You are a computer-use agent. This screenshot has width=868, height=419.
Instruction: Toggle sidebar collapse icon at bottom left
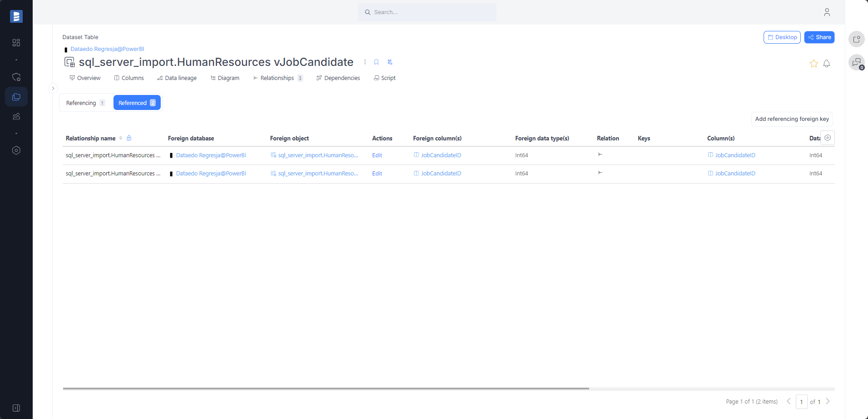coord(16,408)
